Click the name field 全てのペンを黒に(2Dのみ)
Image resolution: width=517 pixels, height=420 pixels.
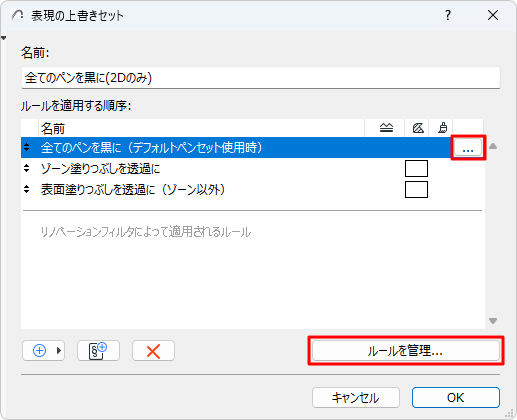pyautogui.click(x=261, y=78)
